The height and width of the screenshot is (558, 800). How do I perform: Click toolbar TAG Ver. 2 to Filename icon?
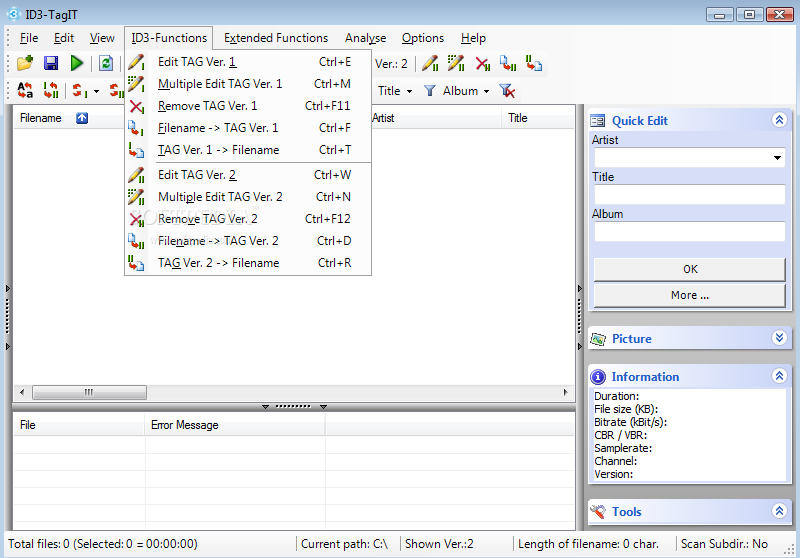click(534, 64)
